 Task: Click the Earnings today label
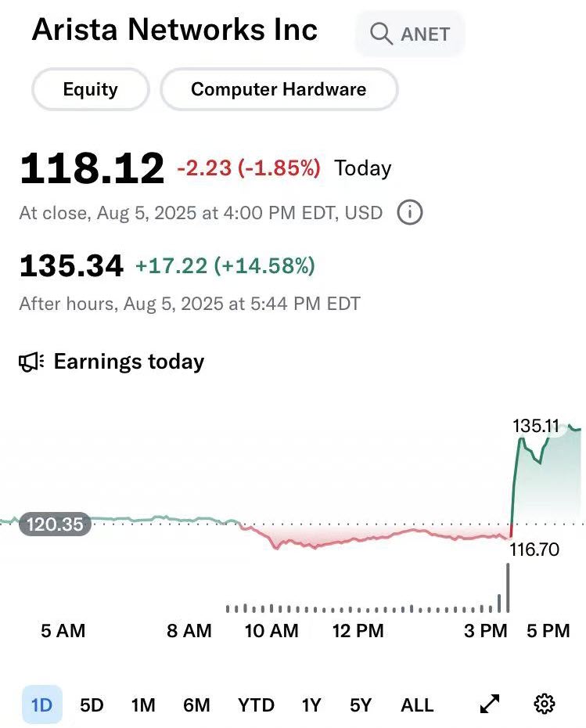(128, 362)
